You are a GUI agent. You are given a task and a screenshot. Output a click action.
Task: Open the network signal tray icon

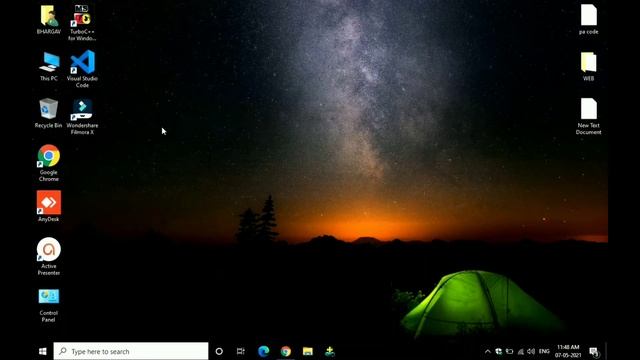click(520, 351)
